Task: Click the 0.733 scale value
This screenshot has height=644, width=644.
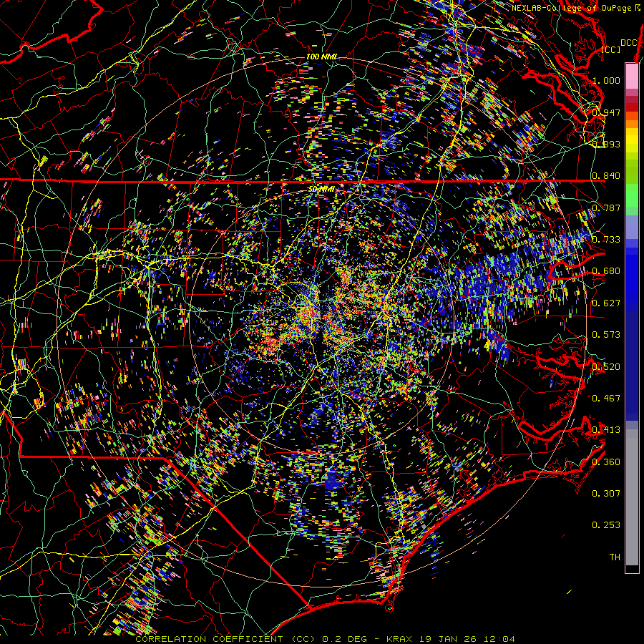Action: click(x=606, y=240)
